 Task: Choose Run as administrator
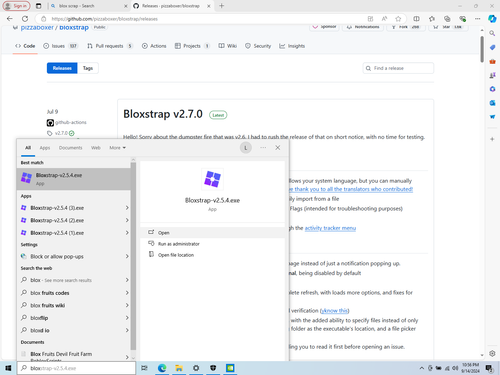[x=179, y=244]
